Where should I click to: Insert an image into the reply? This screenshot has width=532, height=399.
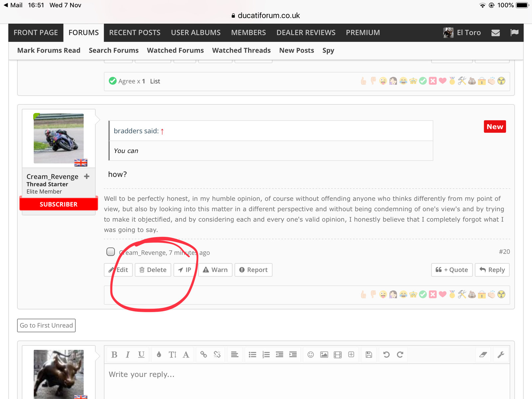pyautogui.click(x=324, y=354)
